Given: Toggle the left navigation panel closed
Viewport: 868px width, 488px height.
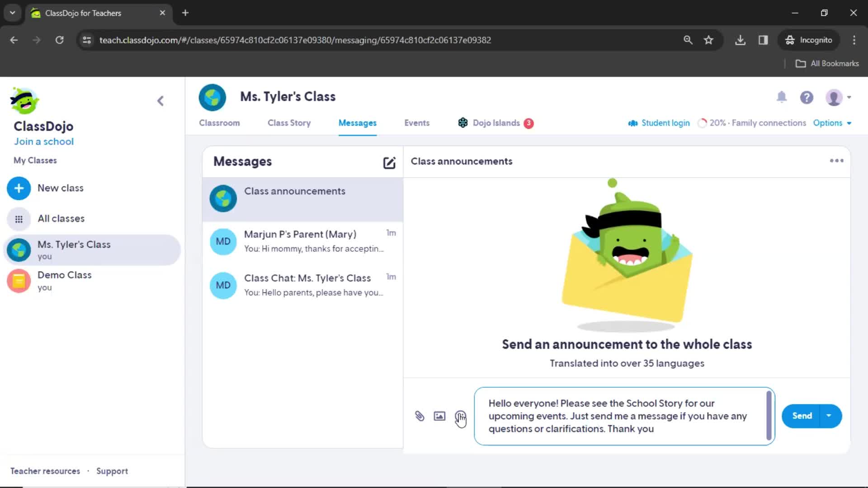Looking at the screenshot, I should click(161, 101).
